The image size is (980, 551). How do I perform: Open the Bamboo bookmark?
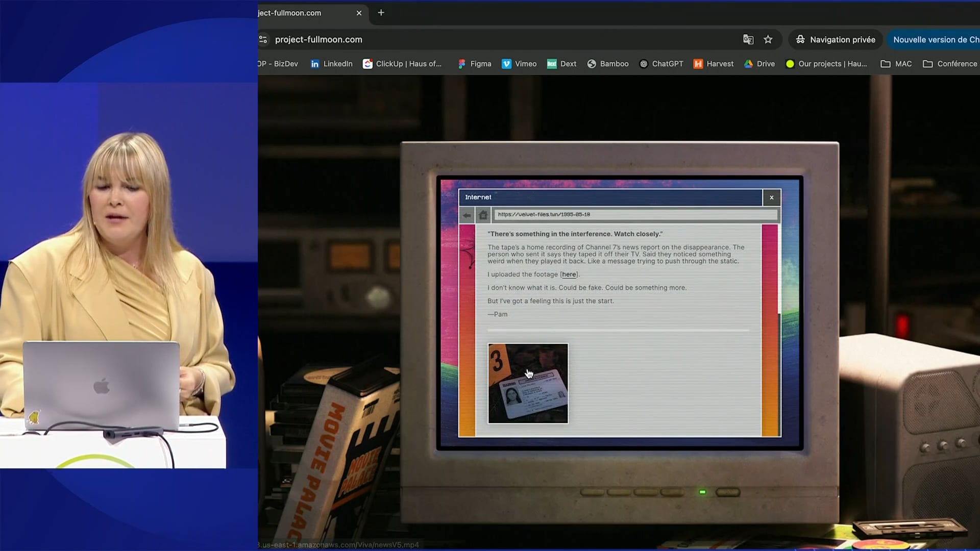tap(608, 64)
